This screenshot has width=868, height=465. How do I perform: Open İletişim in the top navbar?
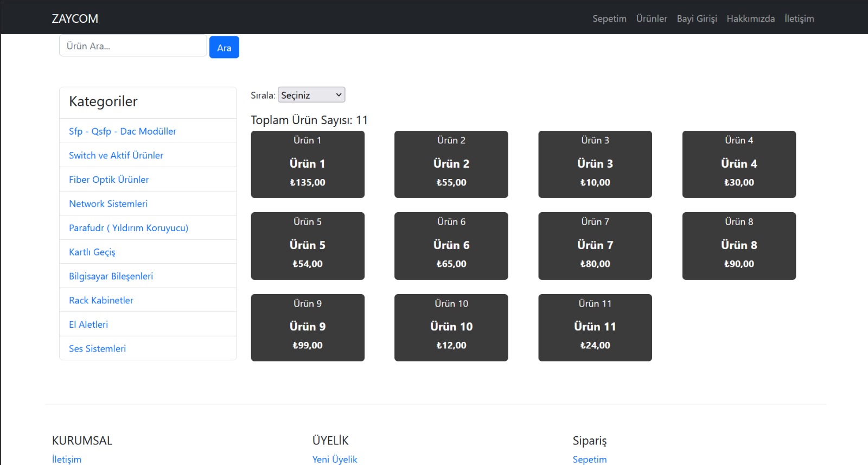point(799,18)
